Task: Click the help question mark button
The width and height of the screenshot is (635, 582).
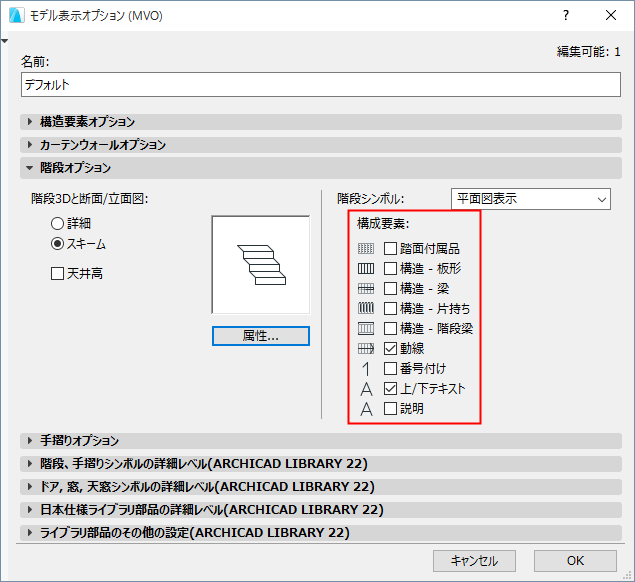Action: coord(566,15)
